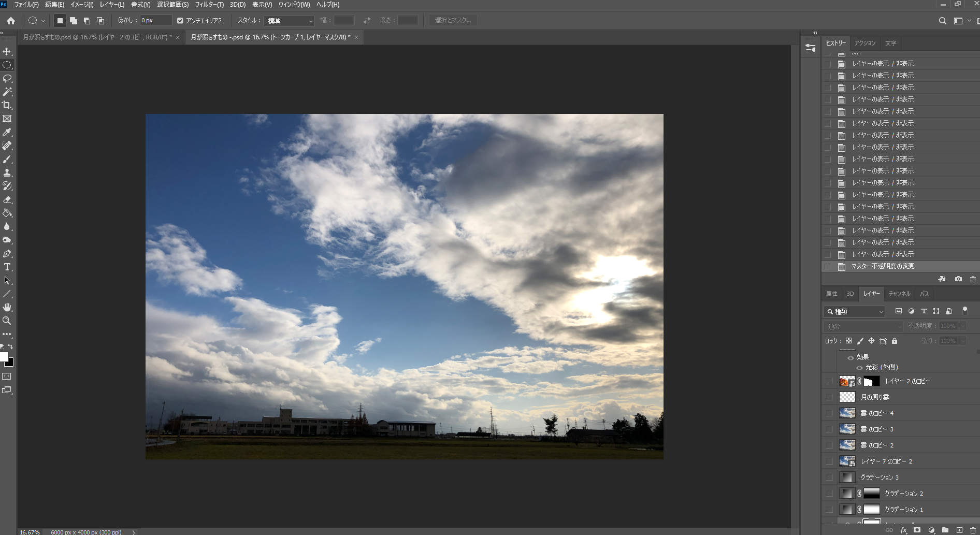Select the Move tool
Screen dimensions: 980x535
[7, 52]
